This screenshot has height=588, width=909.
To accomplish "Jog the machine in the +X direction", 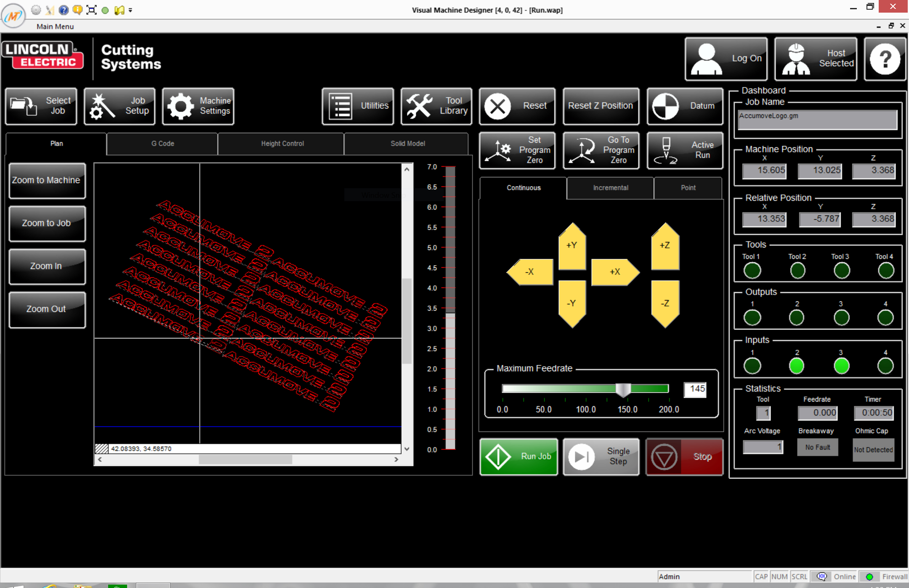I will (x=614, y=272).
